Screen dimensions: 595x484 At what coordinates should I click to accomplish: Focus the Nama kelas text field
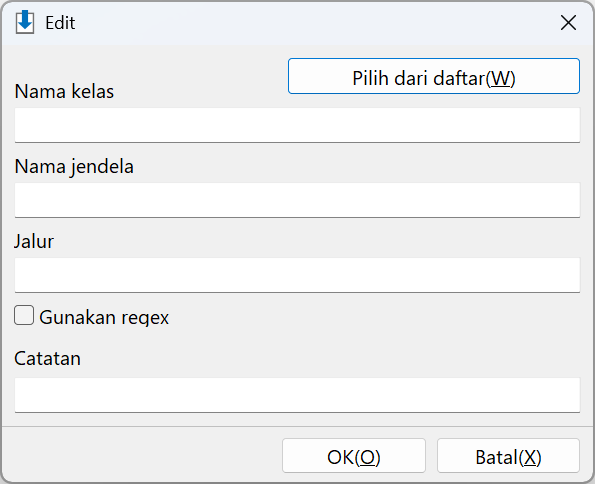click(x=297, y=125)
